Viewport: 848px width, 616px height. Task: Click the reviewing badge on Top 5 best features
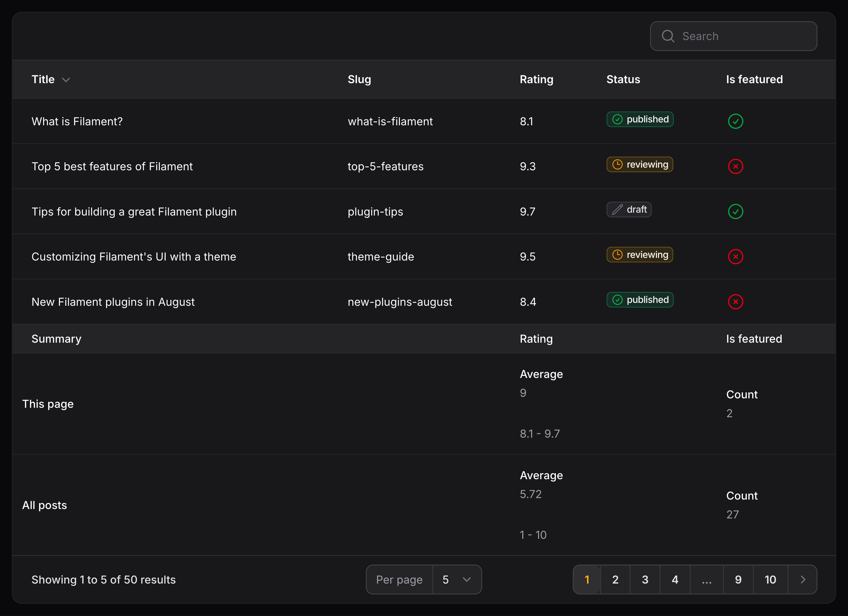(x=639, y=165)
